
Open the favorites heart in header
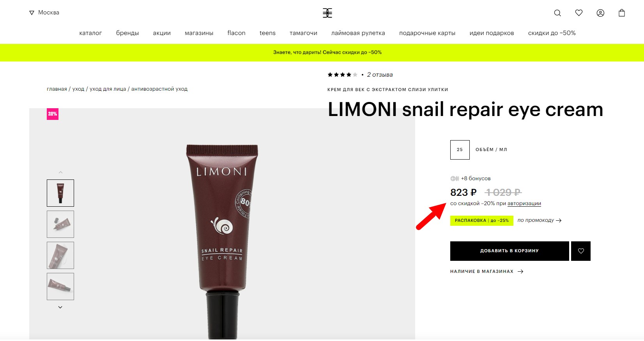pyautogui.click(x=579, y=13)
